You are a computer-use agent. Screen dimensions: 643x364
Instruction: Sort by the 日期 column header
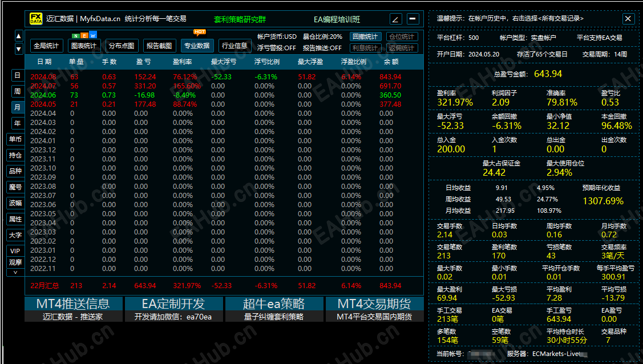pos(45,62)
